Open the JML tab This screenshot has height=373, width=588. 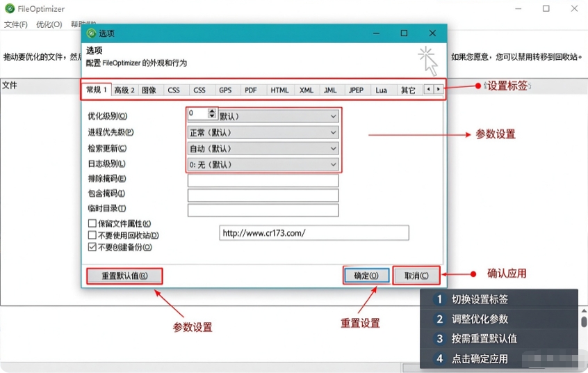[x=330, y=90]
